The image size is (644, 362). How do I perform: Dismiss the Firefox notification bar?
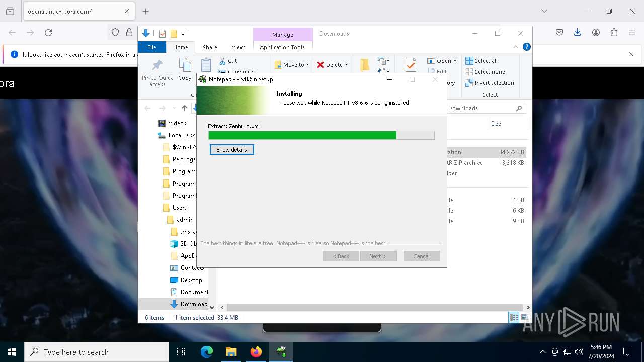pyautogui.click(x=631, y=54)
